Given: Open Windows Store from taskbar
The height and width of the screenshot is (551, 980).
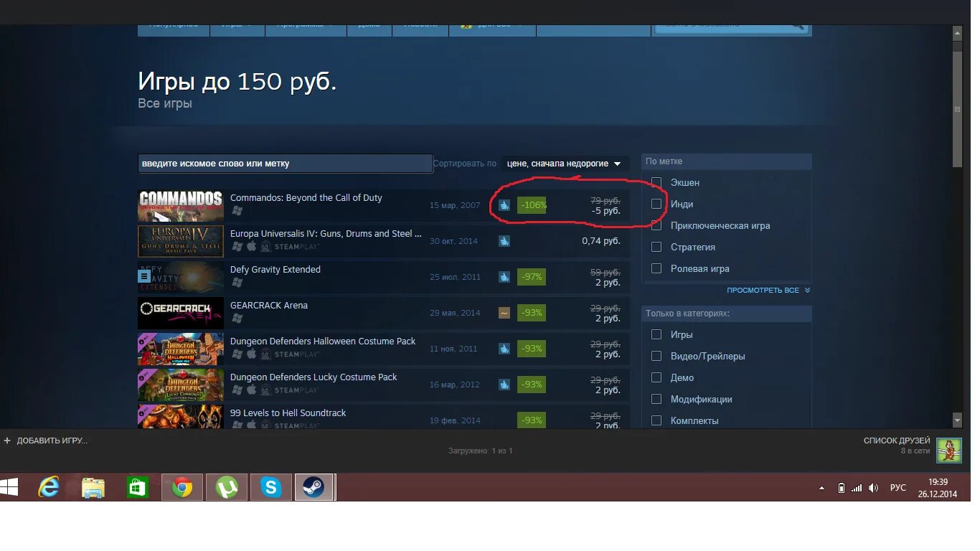Looking at the screenshot, I should pos(137,488).
